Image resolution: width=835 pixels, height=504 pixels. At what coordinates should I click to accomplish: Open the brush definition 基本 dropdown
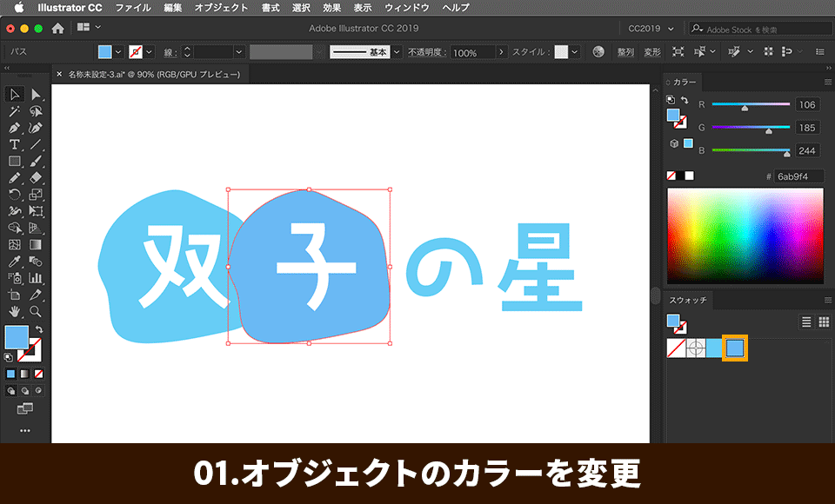point(397,52)
